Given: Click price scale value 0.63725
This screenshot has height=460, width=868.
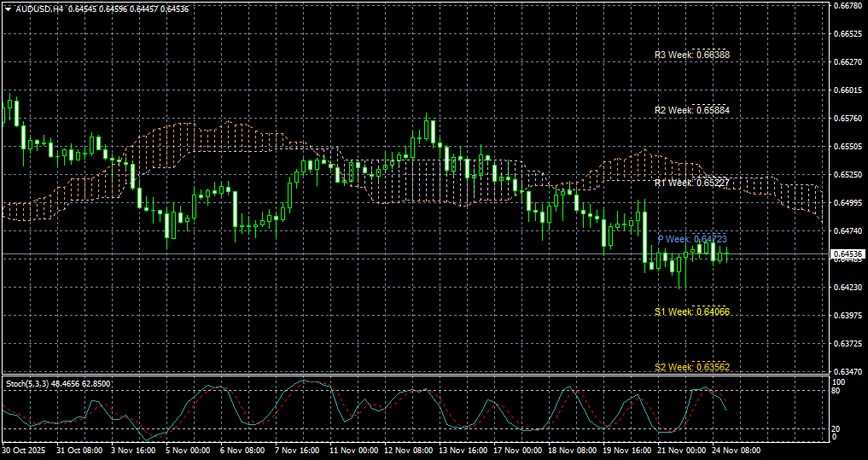Looking at the screenshot, I should [x=847, y=344].
